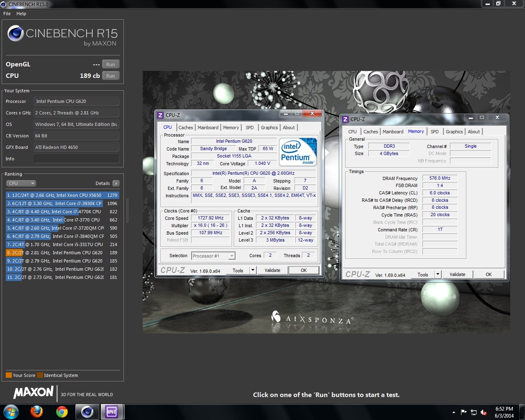Viewport: 525px width, 420px height.
Task: Open About tab in right CPU-Z window
Action: coord(474,132)
